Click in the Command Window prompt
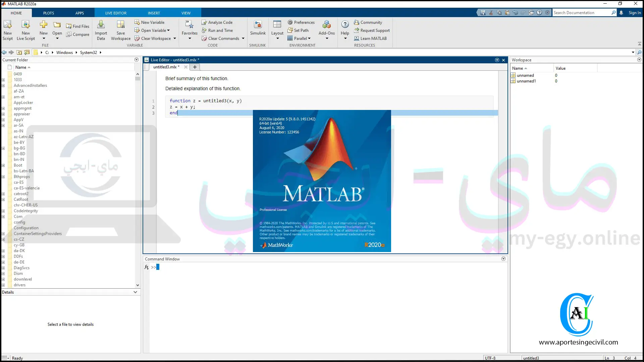The width and height of the screenshot is (644, 362). (x=158, y=267)
